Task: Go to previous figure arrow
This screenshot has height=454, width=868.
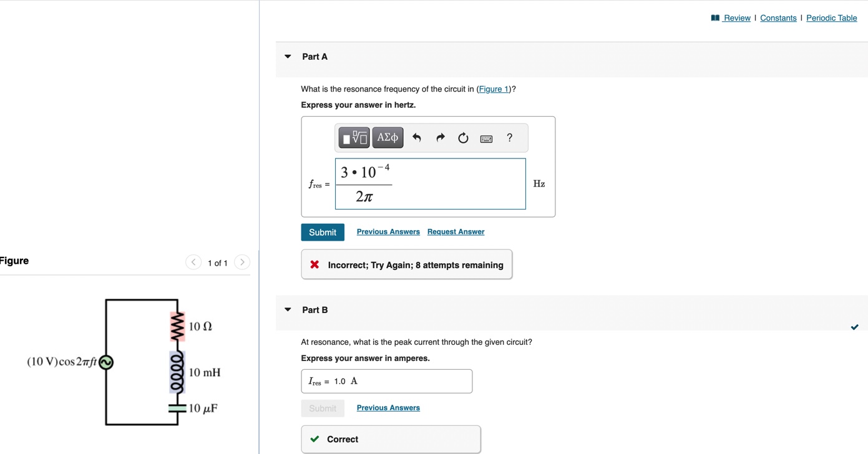Action: [x=193, y=263]
